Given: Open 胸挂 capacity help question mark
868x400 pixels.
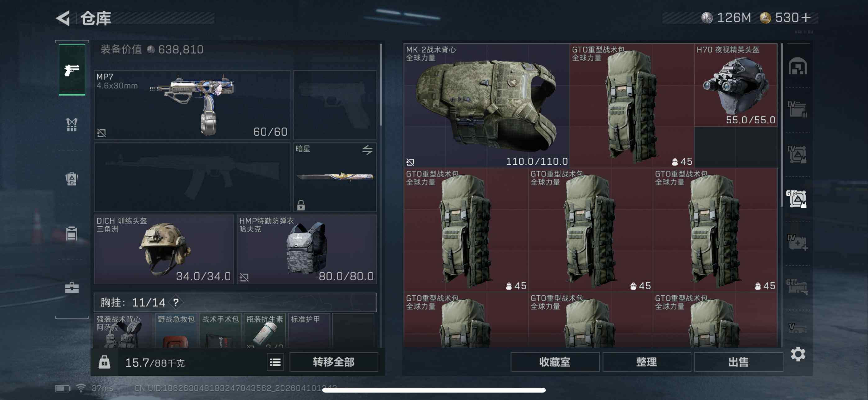Looking at the screenshot, I should [176, 302].
